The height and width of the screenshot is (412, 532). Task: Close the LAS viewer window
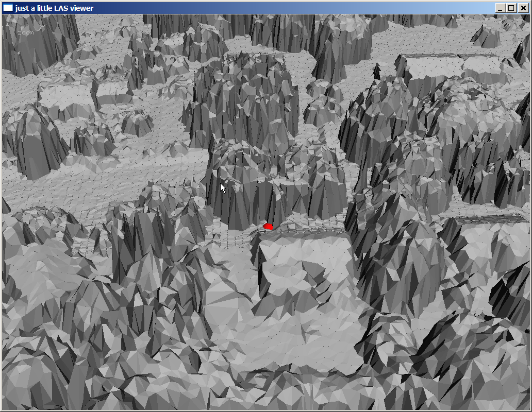[x=523, y=8]
